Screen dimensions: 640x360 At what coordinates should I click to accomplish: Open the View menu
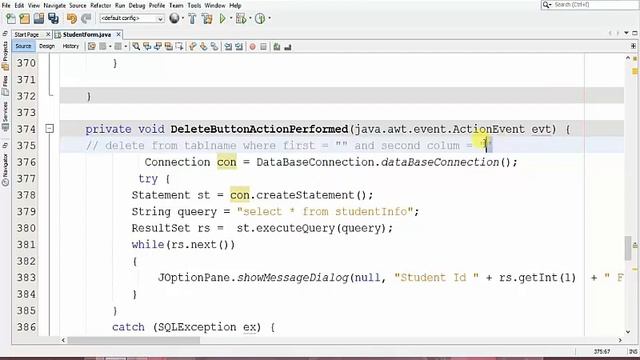34,6
